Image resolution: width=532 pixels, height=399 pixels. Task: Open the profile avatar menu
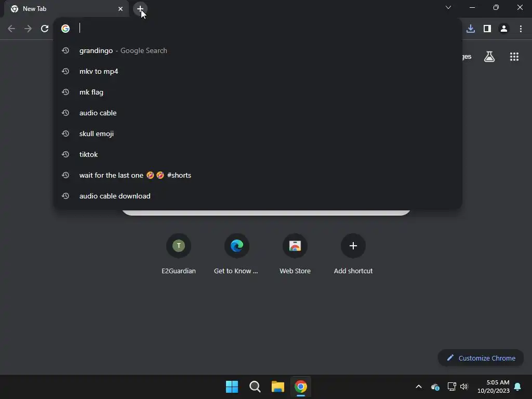pyautogui.click(x=504, y=29)
